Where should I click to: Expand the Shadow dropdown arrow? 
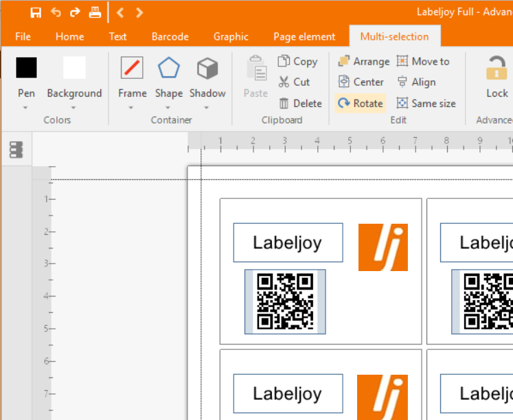pos(207,108)
